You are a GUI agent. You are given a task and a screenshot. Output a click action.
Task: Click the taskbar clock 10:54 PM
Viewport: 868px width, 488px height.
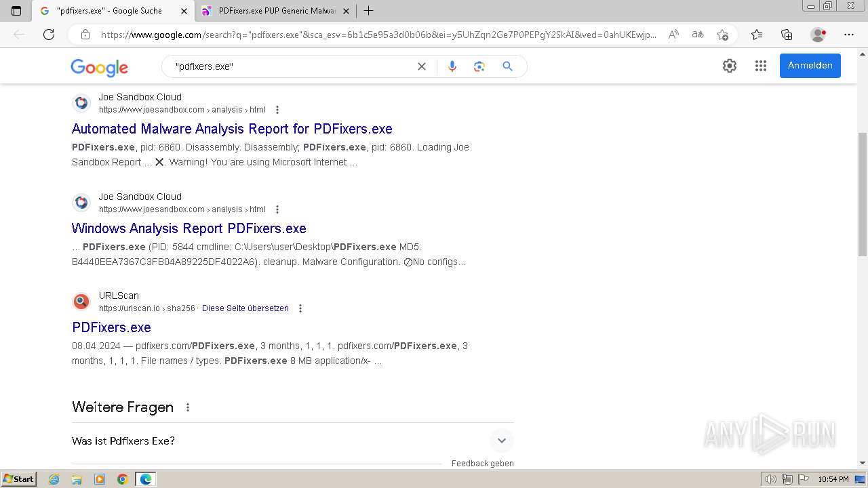click(833, 479)
